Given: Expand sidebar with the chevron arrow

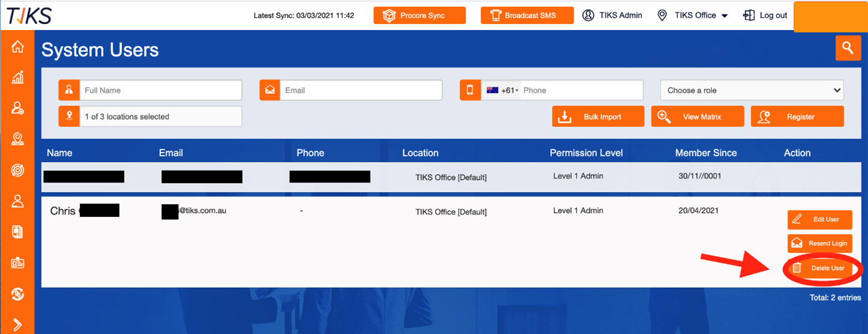Looking at the screenshot, I should pos(18,325).
